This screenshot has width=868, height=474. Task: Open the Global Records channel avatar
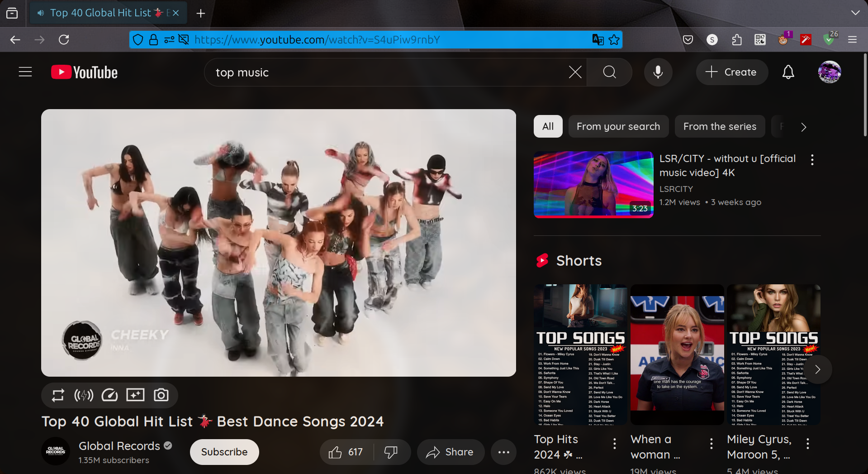(x=56, y=451)
